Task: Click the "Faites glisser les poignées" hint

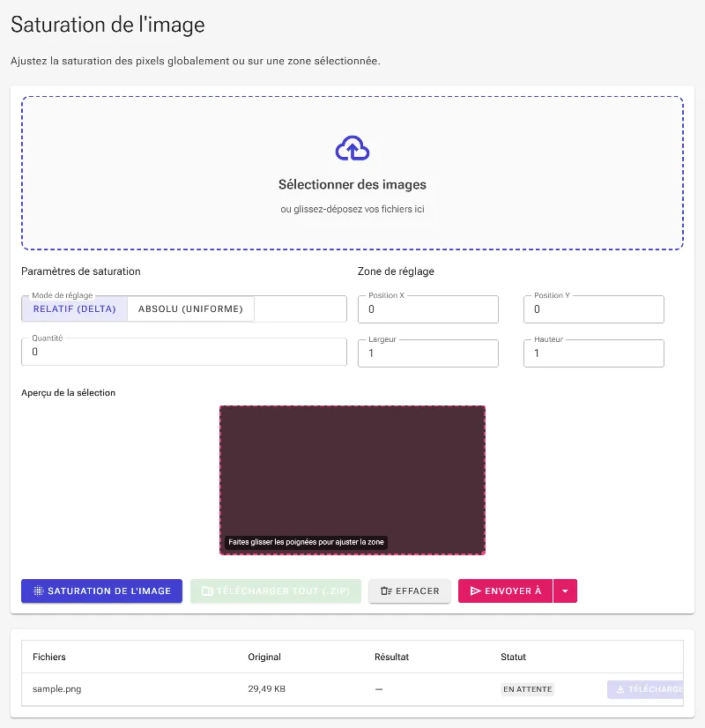Action: point(306,542)
